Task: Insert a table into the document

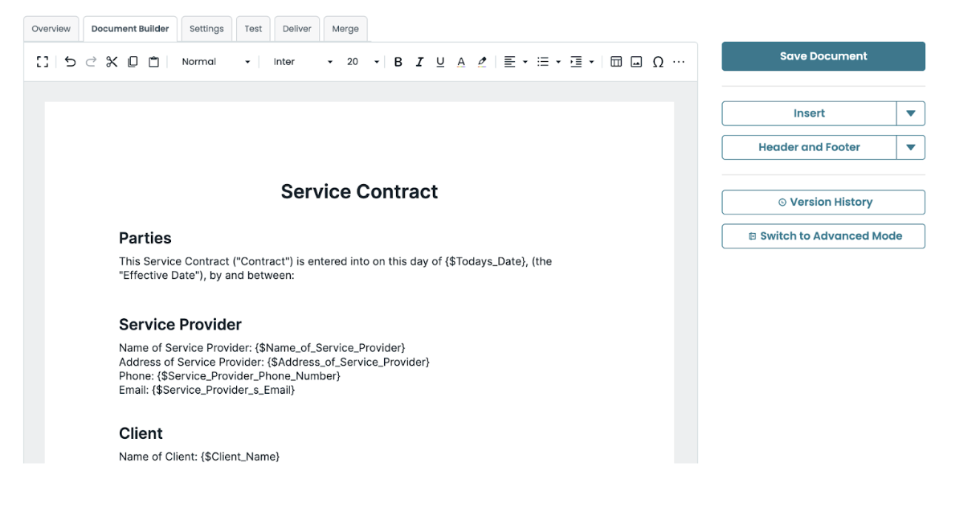Action: (615, 60)
